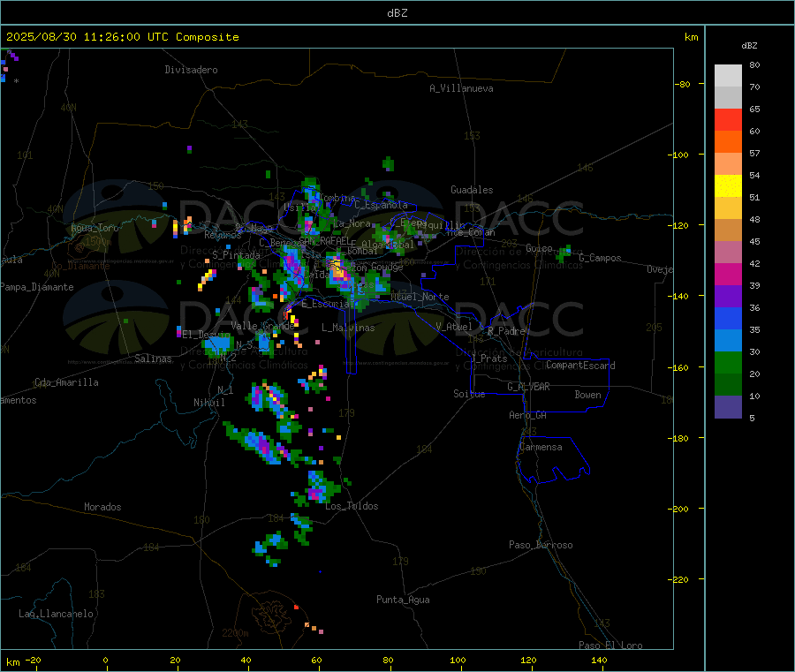The image size is (795, 672).
Task: Click the El_Desvio label
Action: coord(205,335)
